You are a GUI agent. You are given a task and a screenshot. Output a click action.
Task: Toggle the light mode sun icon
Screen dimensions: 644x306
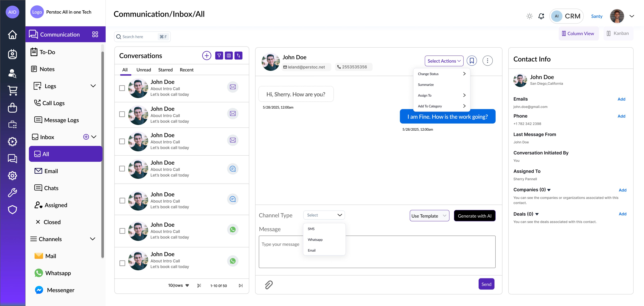click(529, 16)
